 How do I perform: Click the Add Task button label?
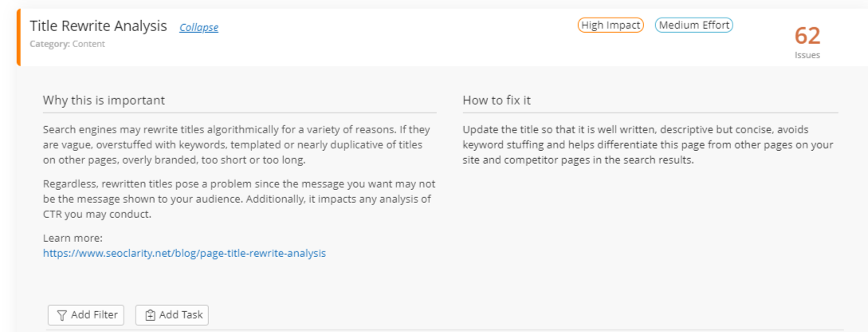[x=181, y=314]
